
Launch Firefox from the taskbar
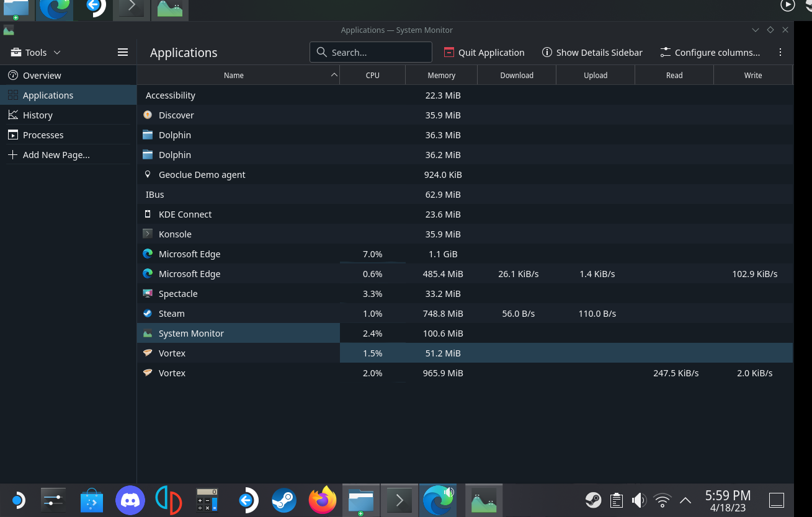(322, 500)
